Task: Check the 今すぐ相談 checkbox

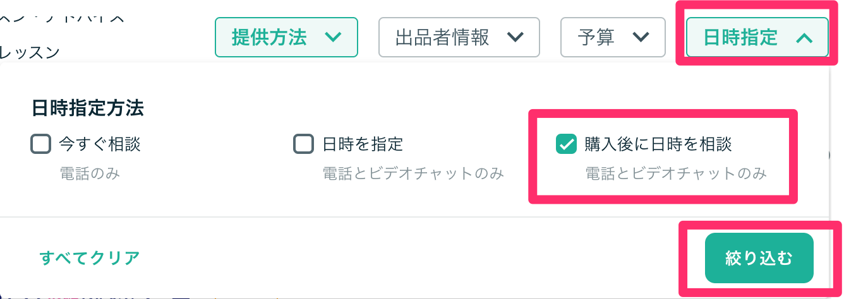Action: click(40, 144)
